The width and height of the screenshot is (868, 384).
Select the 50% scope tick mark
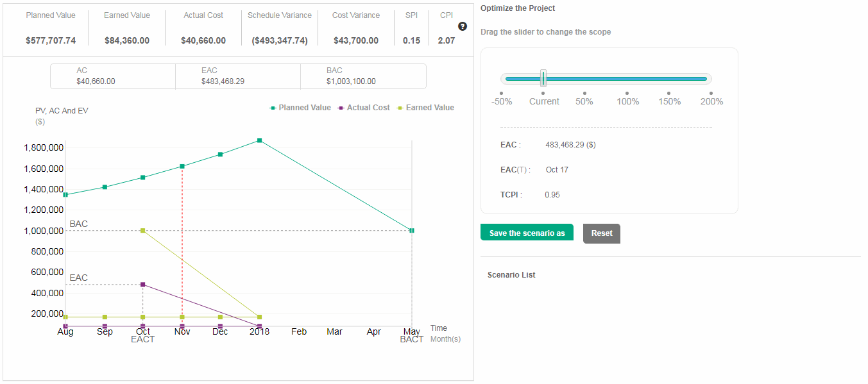[x=584, y=94]
